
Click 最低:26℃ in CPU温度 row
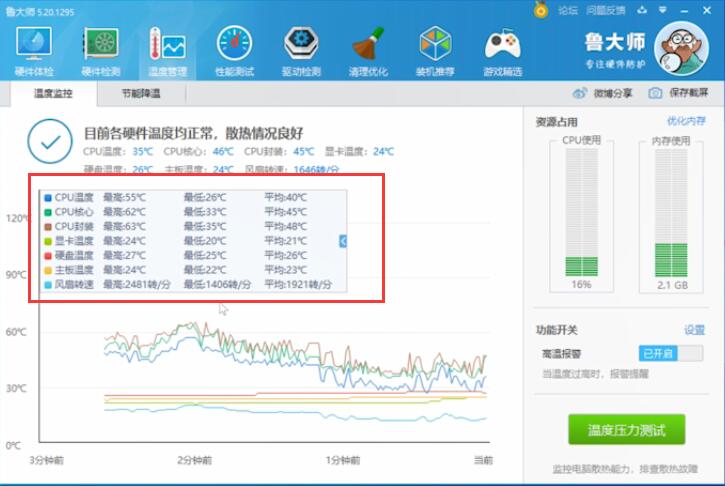coord(205,197)
